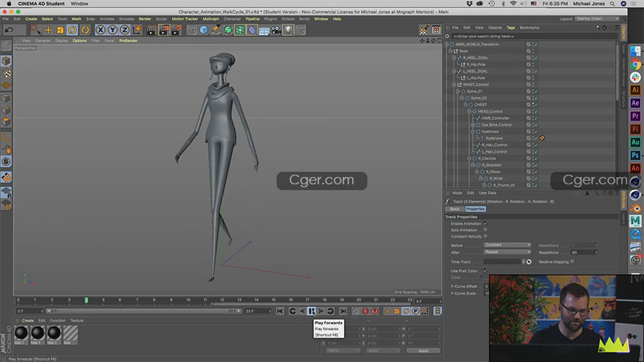Toggle the Enable Animation checkbox
Viewport: 644px width, 362px height.
point(485,224)
